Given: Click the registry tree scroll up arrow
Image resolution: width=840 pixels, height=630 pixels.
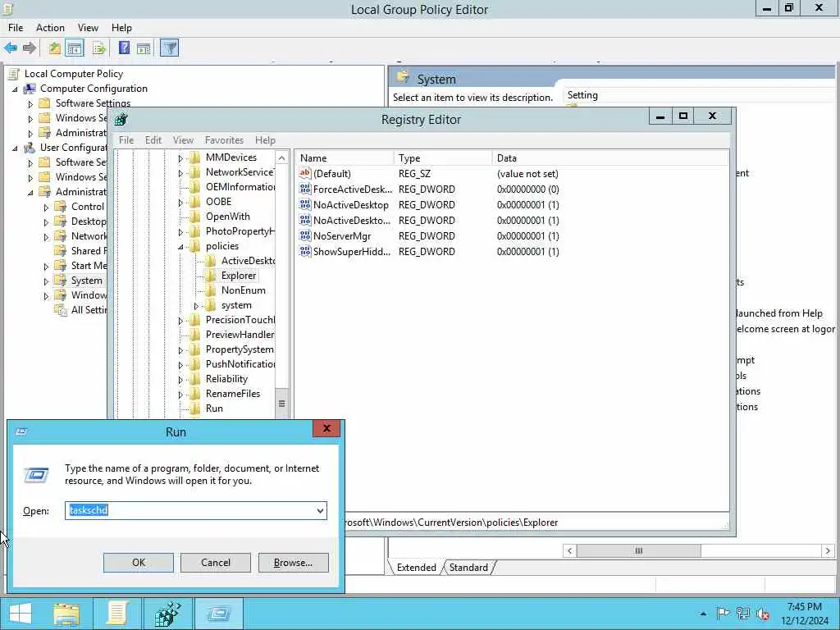Looking at the screenshot, I should tap(282, 158).
